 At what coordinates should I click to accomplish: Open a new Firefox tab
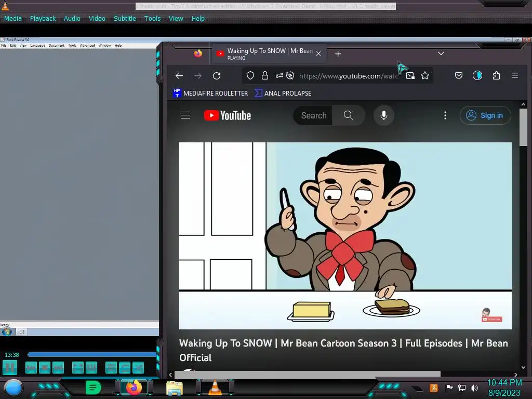coord(338,54)
